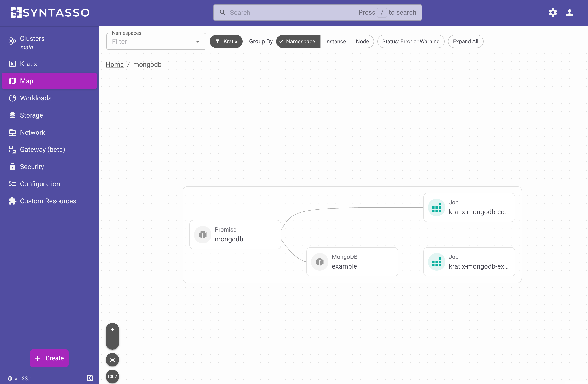Open Security section

(x=49, y=167)
